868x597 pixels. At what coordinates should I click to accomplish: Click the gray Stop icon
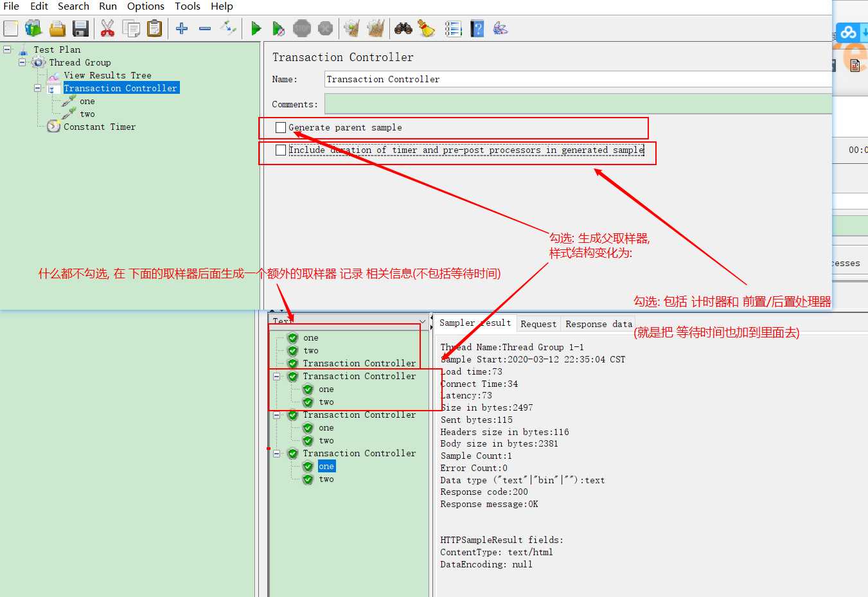(302, 28)
